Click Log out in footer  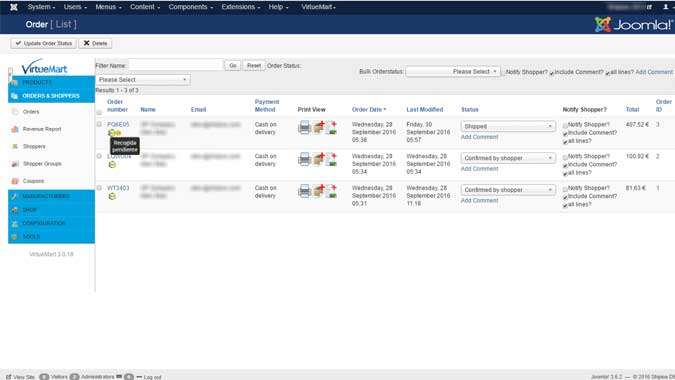(x=152, y=377)
